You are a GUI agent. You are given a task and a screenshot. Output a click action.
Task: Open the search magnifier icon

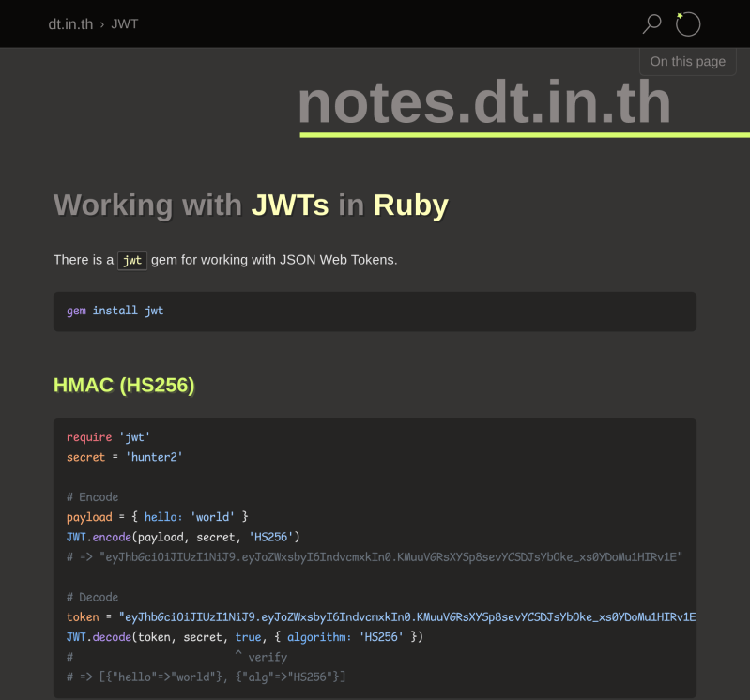(x=651, y=23)
